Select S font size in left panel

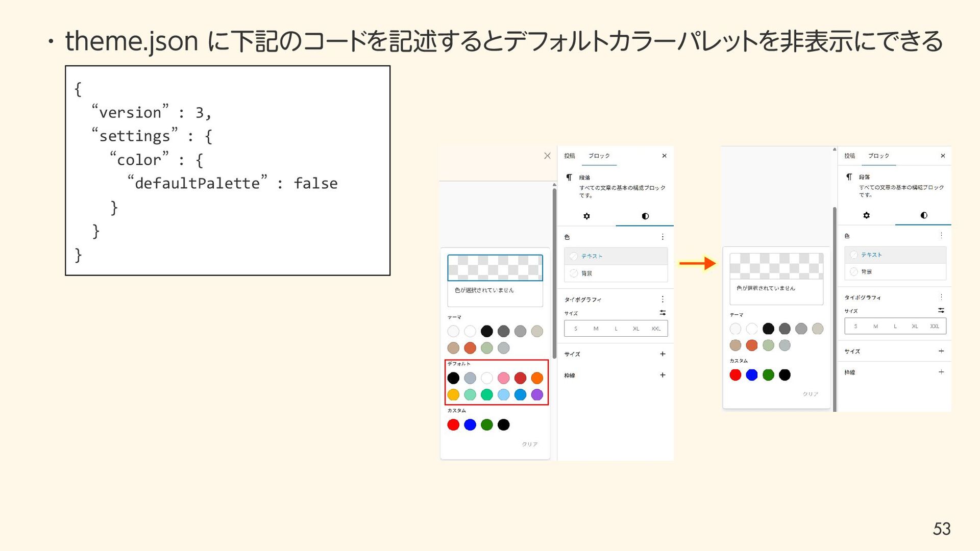576,329
